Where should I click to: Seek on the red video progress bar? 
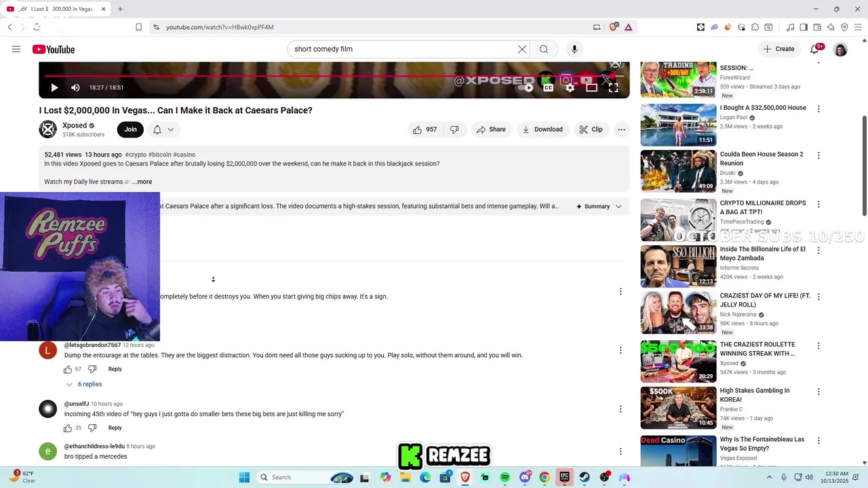pyautogui.click(x=334, y=75)
